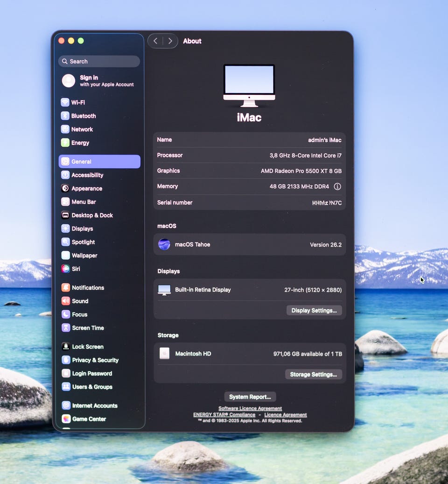Click the macOS Tahoe logo icon

164,244
